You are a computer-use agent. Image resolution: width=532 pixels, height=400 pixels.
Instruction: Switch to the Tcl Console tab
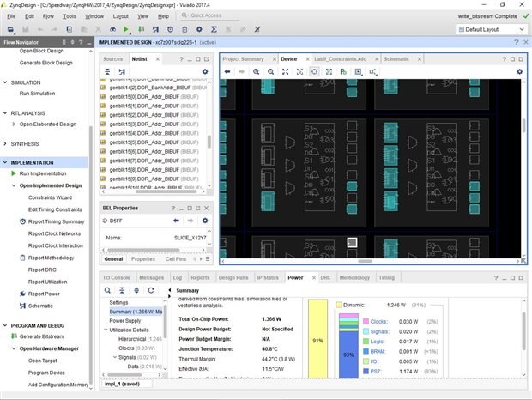(x=117, y=277)
